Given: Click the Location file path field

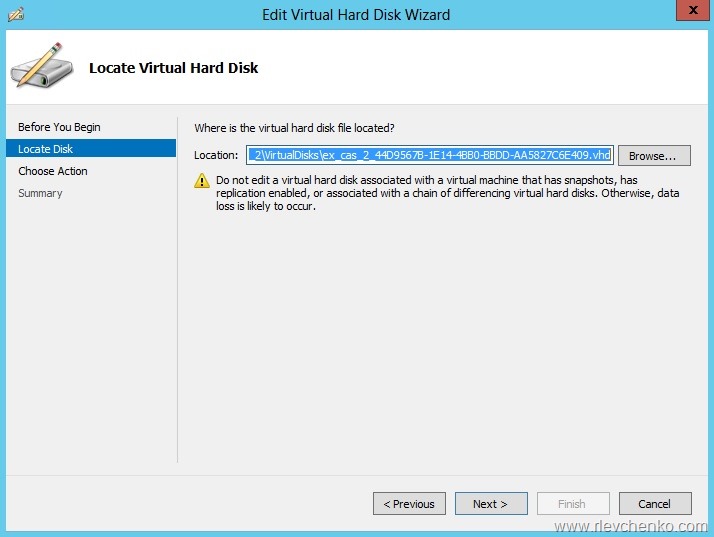Looking at the screenshot, I should tap(429, 155).
